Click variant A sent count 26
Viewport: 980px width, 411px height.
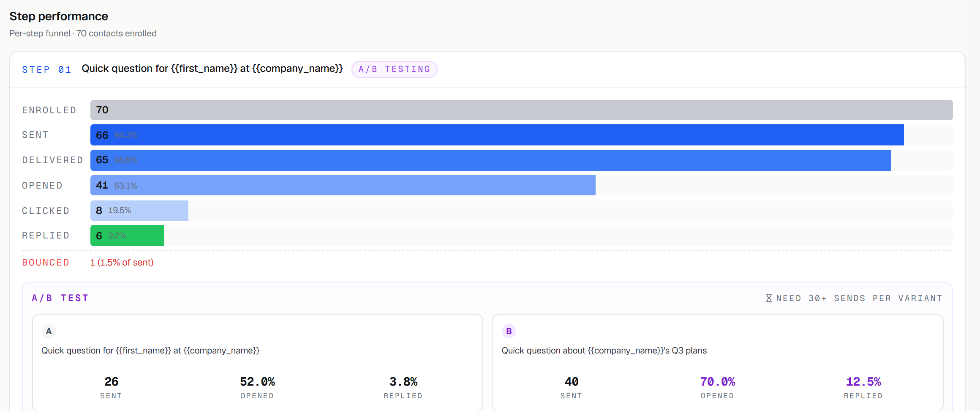tap(112, 382)
